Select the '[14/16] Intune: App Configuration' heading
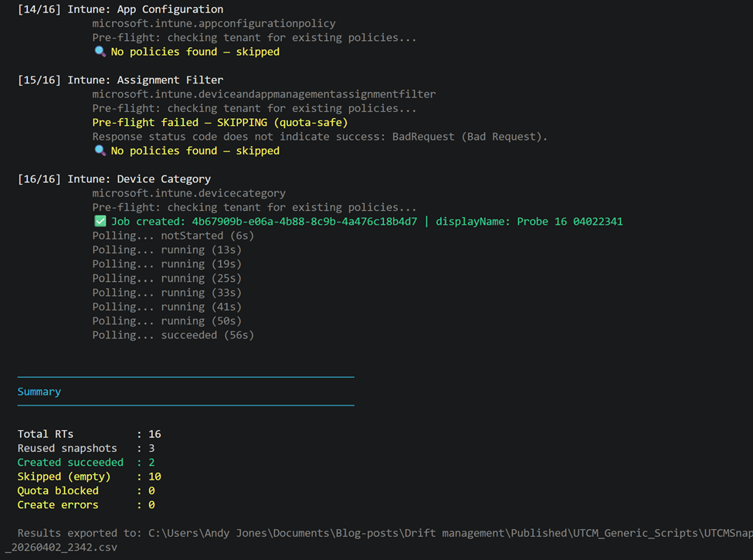Screen dimensions: 753x560 pyautogui.click(x=120, y=9)
